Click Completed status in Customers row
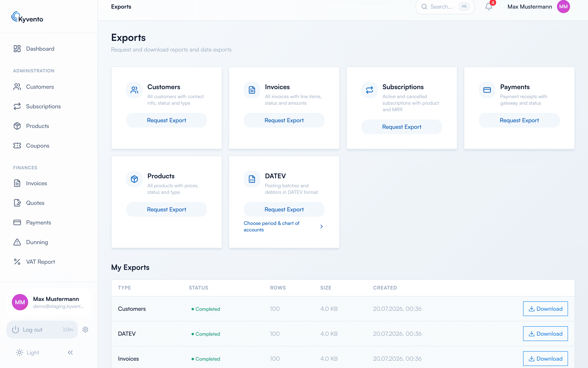The height and width of the screenshot is (368, 588). [x=206, y=309]
